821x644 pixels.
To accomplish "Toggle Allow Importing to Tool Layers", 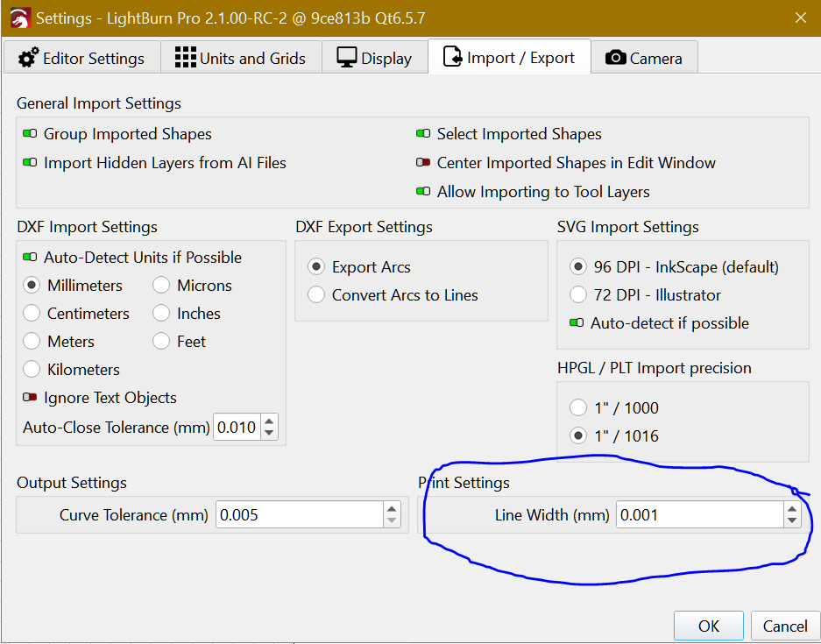I will 423,192.
